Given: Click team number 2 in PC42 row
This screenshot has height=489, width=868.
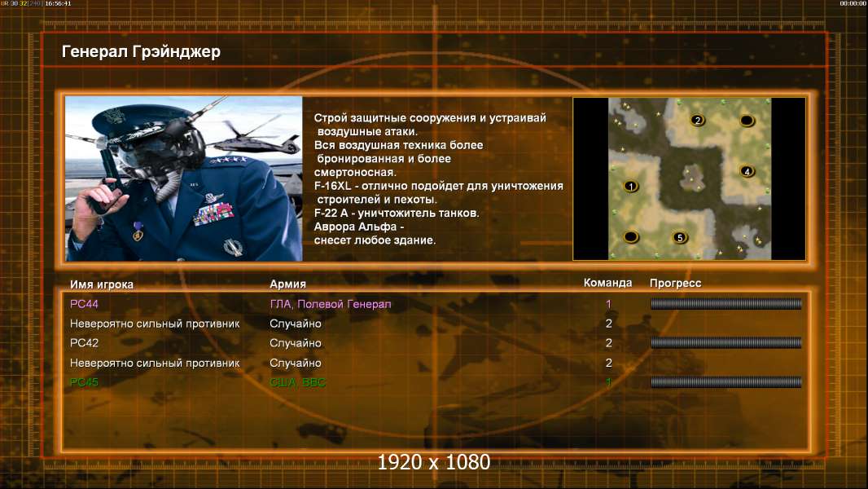Looking at the screenshot, I should [608, 343].
